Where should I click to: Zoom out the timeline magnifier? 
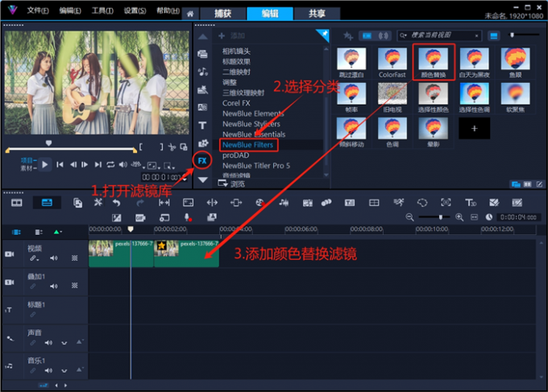(409, 217)
